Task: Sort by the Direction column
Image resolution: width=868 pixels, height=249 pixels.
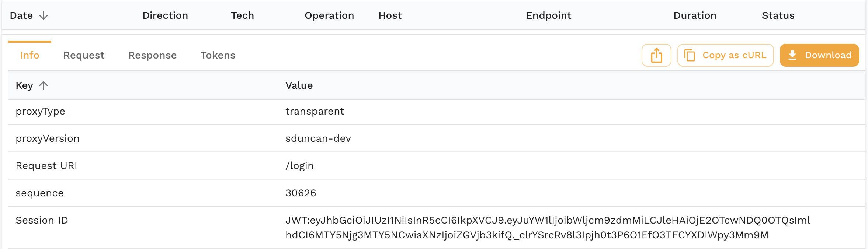Action: 165,15
